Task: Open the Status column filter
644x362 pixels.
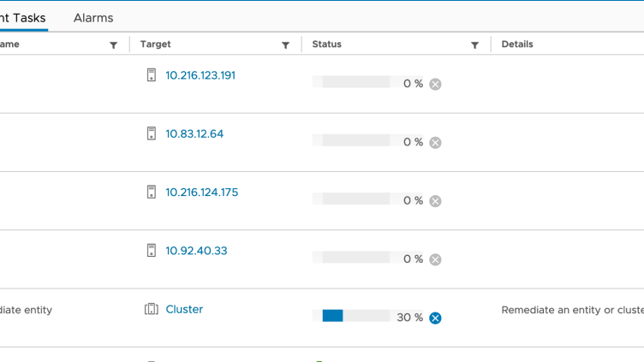Action: pos(474,45)
